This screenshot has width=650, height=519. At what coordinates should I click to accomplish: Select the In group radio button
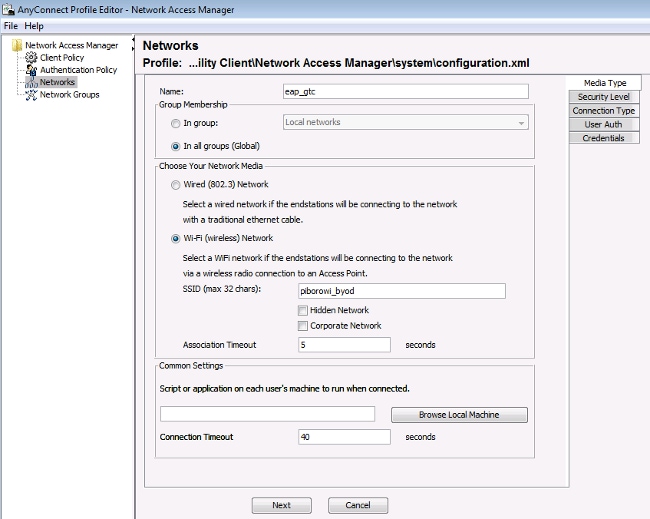pyautogui.click(x=176, y=123)
